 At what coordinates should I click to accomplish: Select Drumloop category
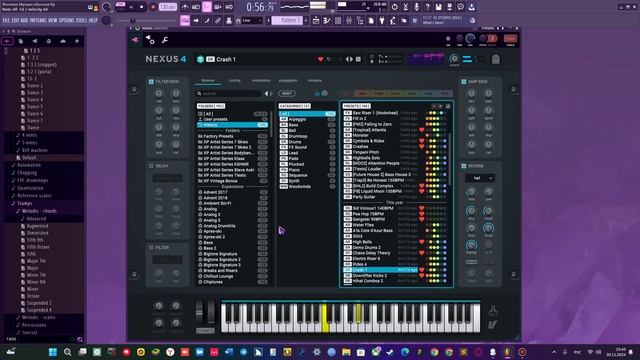tap(307, 136)
